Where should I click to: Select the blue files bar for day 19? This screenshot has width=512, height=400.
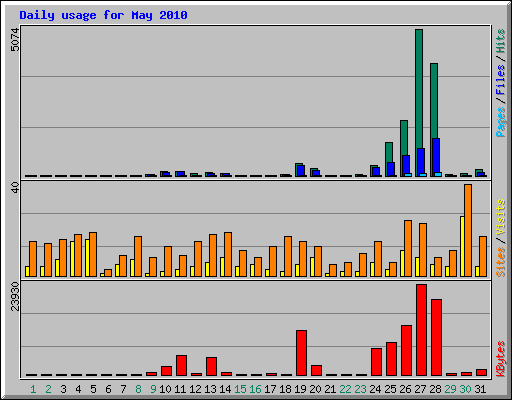[x=301, y=171]
